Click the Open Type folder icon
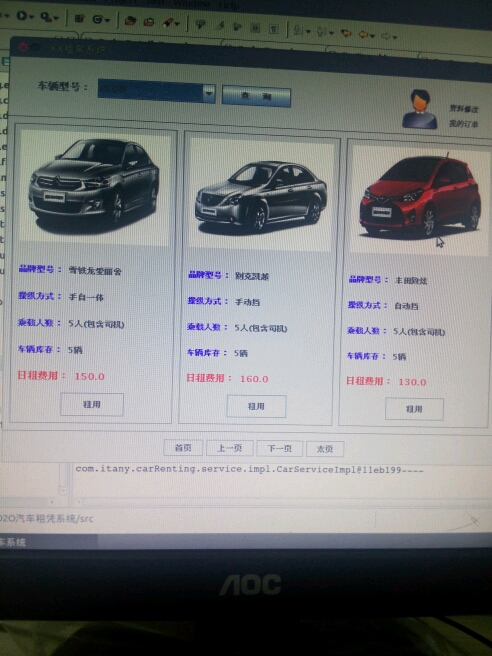The width and height of the screenshot is (492, 656). 130,20
